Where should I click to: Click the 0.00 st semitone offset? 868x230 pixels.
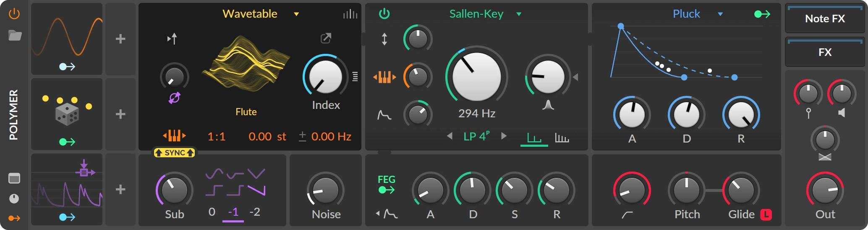point(267,137)
